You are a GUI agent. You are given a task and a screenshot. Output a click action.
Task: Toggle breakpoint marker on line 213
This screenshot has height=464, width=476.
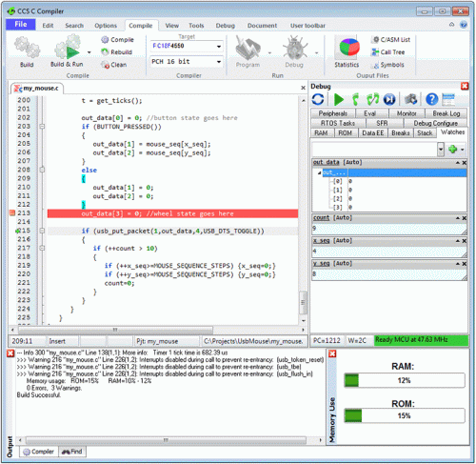12,213
